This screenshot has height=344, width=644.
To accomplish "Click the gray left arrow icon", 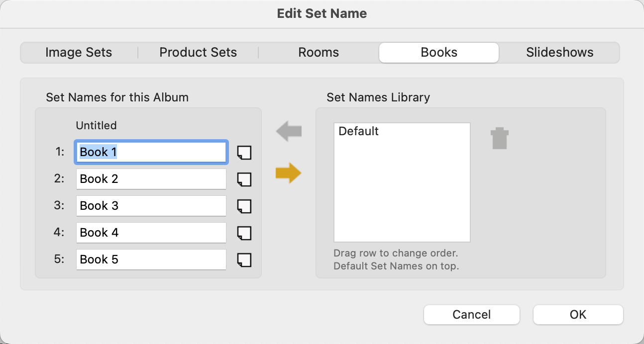I will 289,132.
